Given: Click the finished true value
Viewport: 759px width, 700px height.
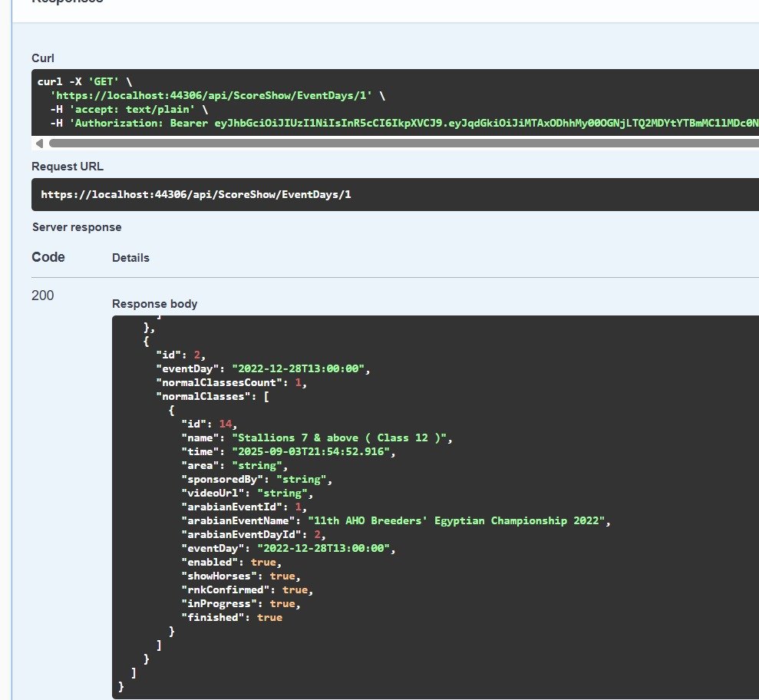Looking at the screenshot, I should (x=269, y=617).
